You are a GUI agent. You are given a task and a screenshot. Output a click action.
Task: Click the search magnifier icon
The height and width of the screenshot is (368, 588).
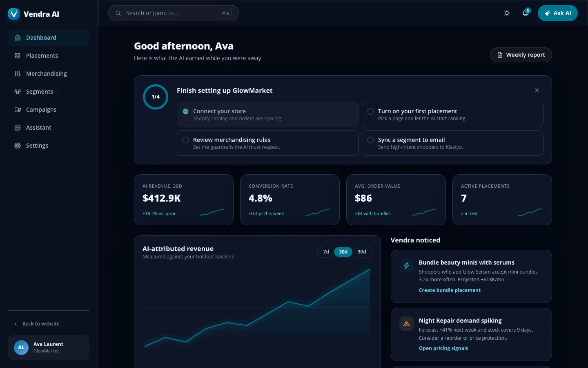pos(118,13)
